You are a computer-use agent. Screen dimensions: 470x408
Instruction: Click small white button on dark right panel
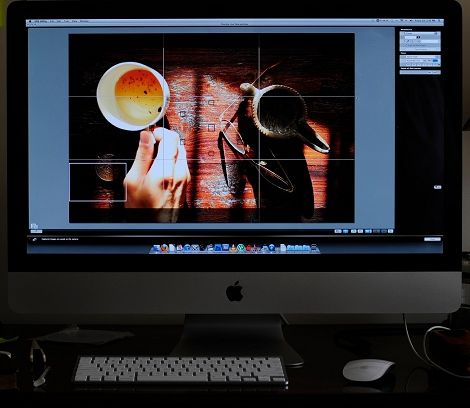(438, 187)
